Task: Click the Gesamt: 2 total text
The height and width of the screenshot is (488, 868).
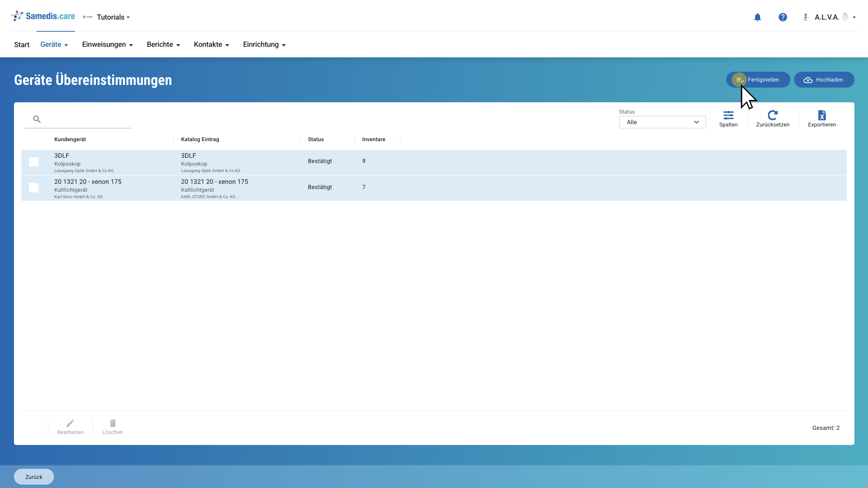Action: point(826,428)
